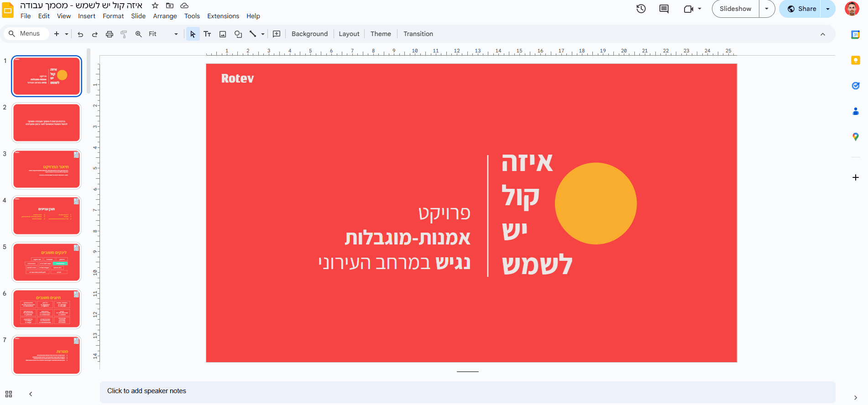This screenshot has height=405, width=868.
Task: Open the Arrange menu
Action: click(x=165, y=16)
